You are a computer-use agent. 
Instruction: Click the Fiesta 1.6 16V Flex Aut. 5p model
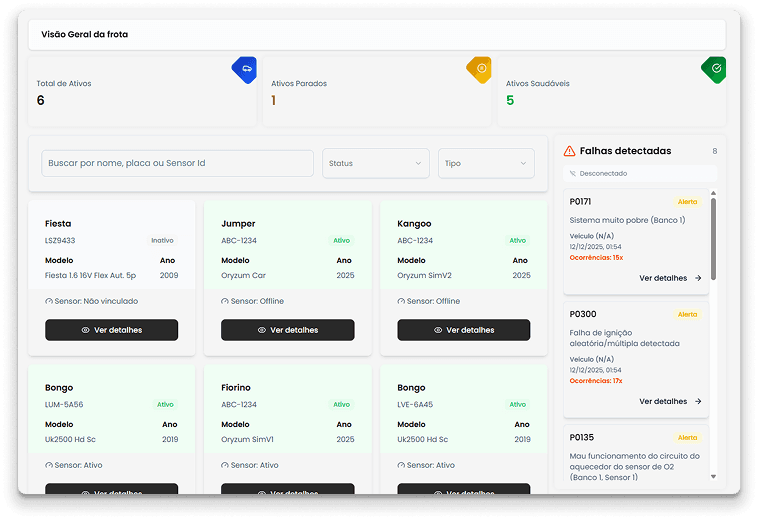(x=91, y=275)
